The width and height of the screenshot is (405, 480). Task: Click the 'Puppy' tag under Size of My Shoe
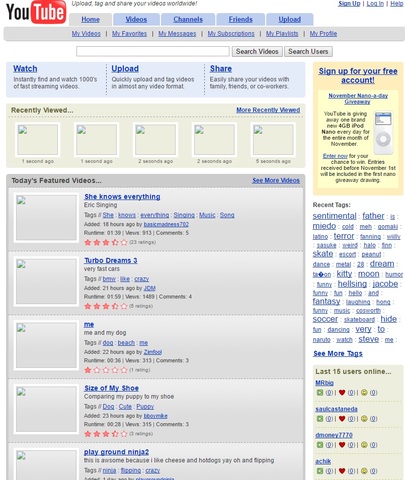coord(145,407)
